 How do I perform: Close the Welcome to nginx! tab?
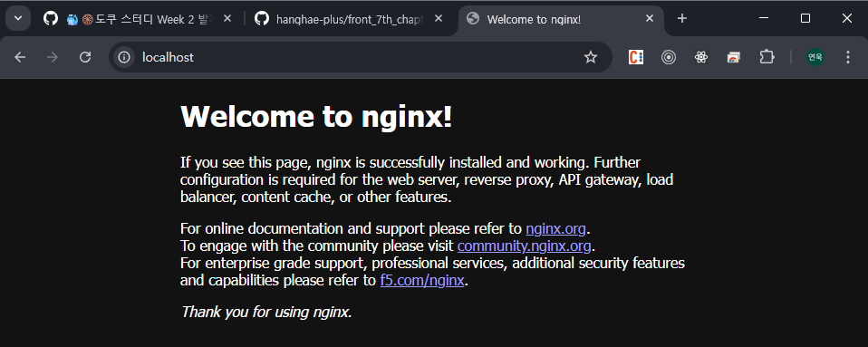pos(650,19)
